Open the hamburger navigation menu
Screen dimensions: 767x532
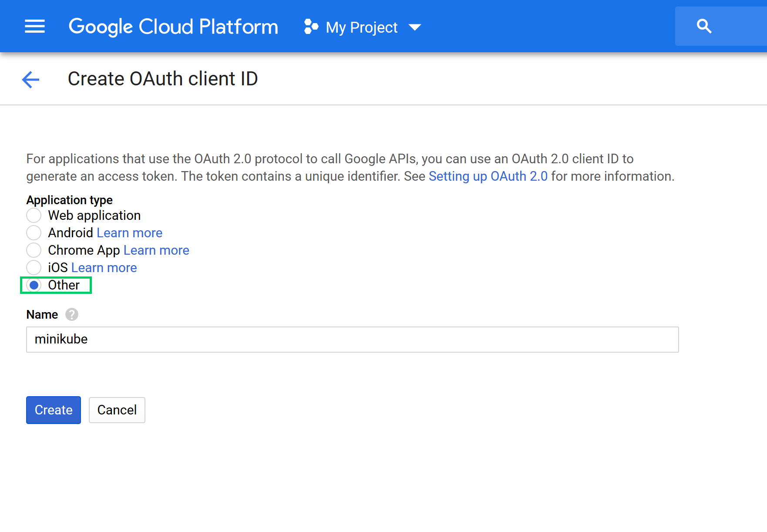click(35, 27)
